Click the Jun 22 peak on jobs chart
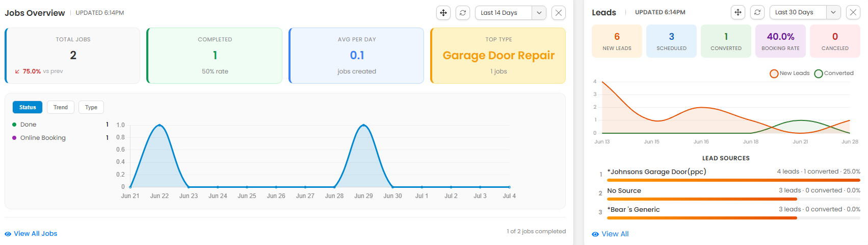This screenshot has height=245, width=868. [x=160, y=125]
